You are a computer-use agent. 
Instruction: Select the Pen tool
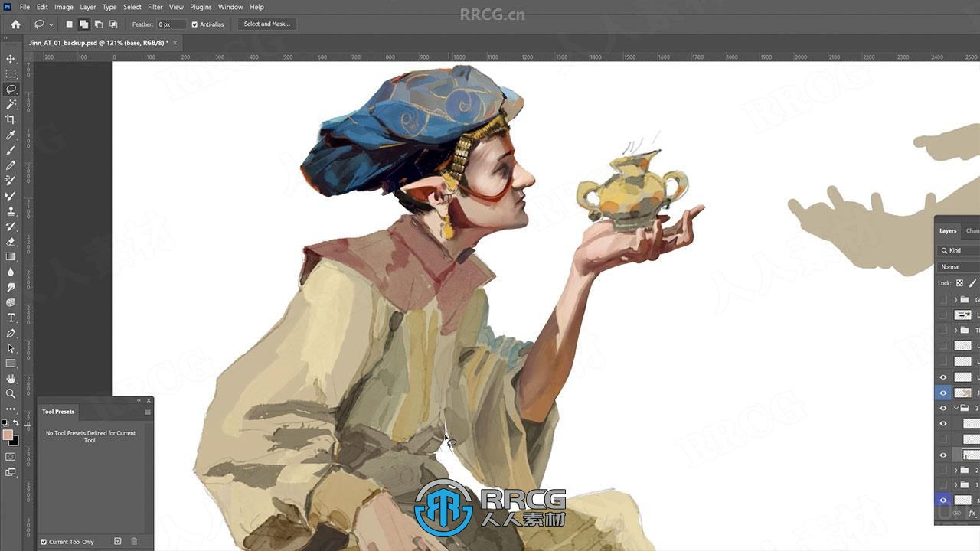11,333
